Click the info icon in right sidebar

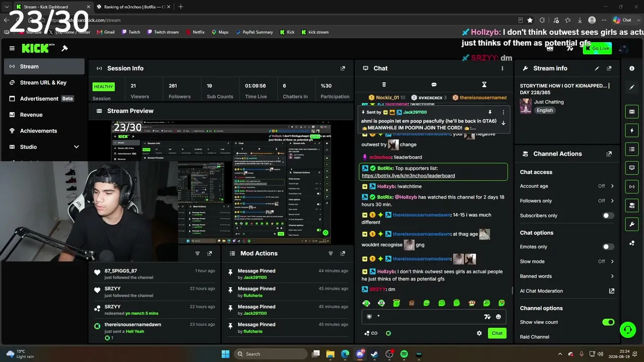pyautogui.click(x=632, y=68)
